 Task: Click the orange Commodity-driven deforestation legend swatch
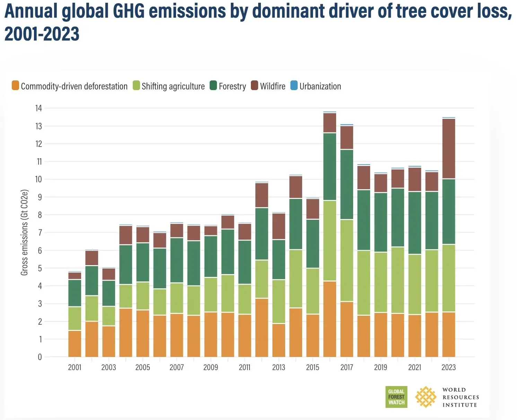click(x=15, y=86)
